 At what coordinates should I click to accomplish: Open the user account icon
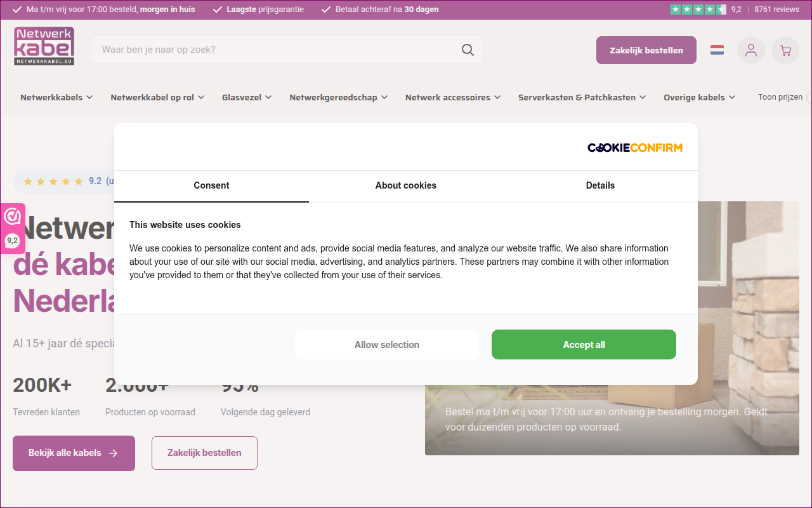751,50
